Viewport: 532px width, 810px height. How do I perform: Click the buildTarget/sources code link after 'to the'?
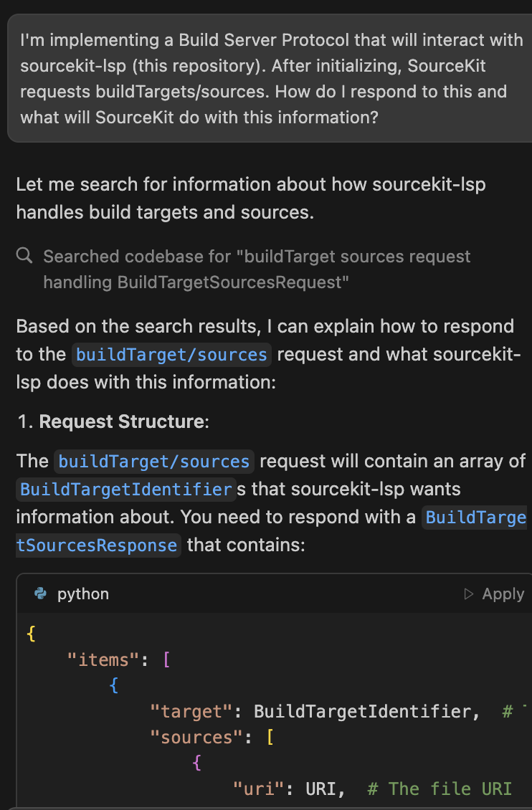tap(171, 355)
